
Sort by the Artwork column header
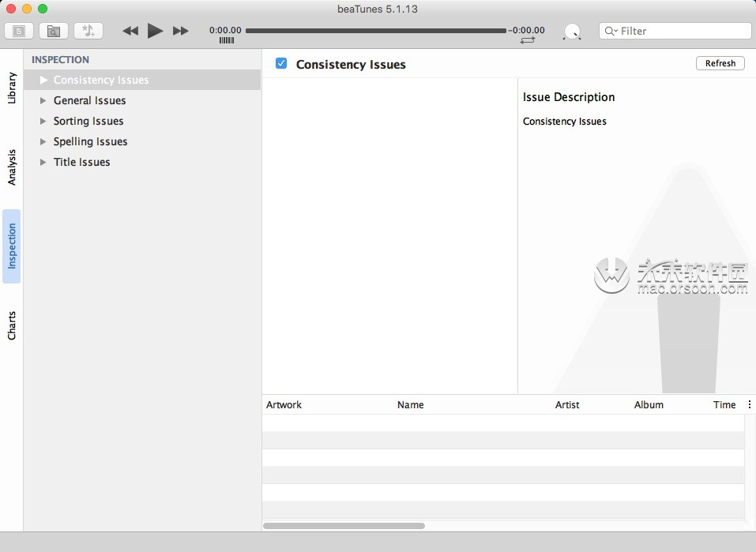pyautogui.click(x=284, y=405)
